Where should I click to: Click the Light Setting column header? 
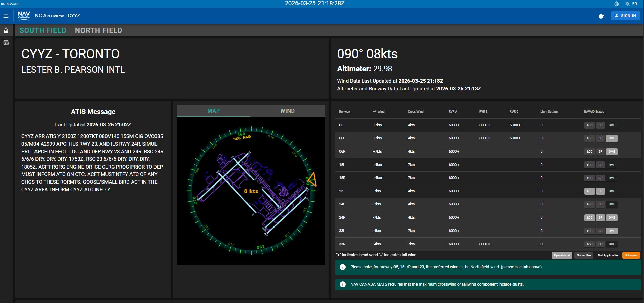549,112
